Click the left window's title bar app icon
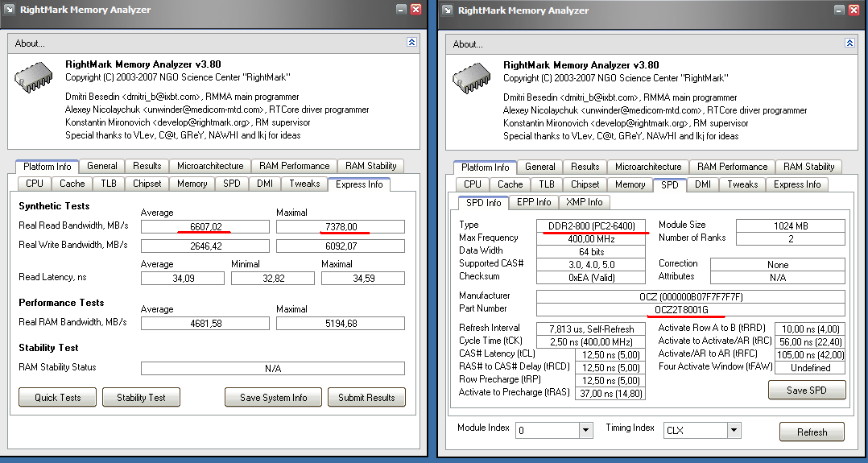868x463 pixels. pyautogui.click(x=10, y=10)
